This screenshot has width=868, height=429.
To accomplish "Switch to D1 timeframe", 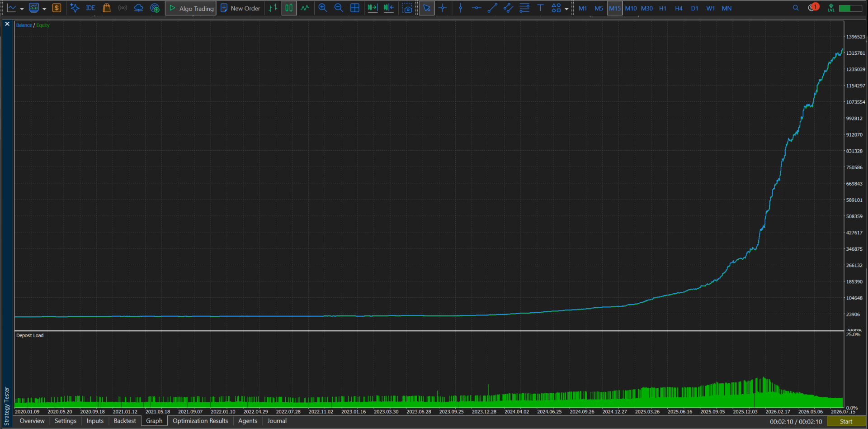I will point(695,8).
